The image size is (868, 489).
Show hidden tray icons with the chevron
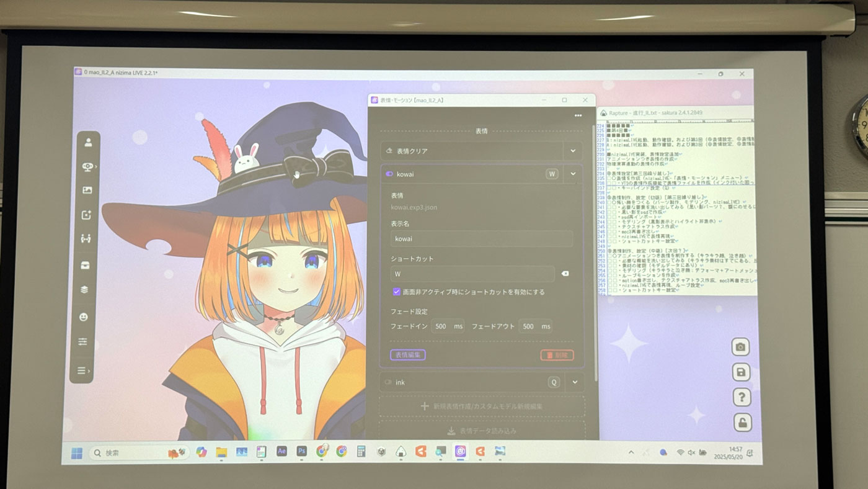click(x=631, y=452)
